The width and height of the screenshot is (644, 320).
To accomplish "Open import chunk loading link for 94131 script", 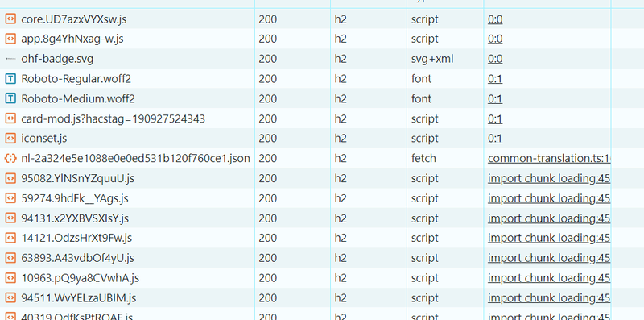I will (x=549, y=218).
